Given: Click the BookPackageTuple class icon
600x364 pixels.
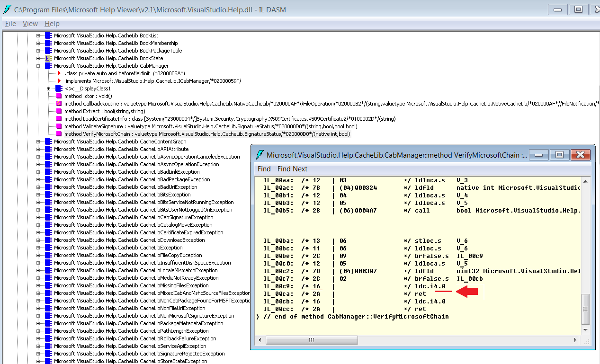Looking at the screenshot, I should (x=48, y=51).
